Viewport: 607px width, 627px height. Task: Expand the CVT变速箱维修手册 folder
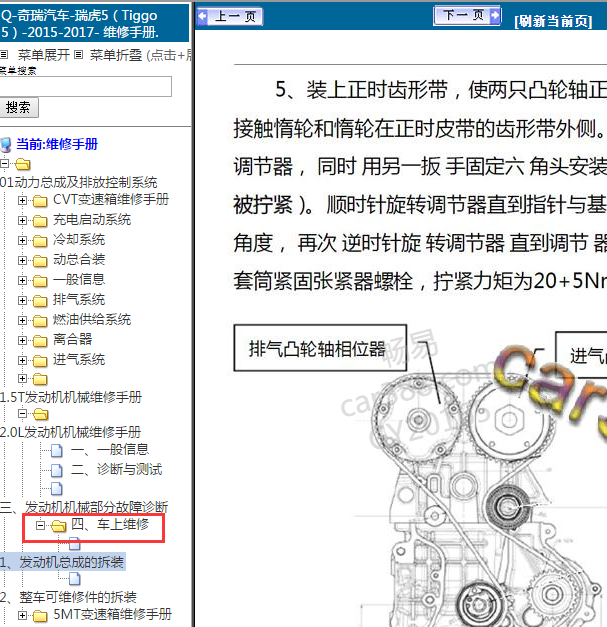22,200
